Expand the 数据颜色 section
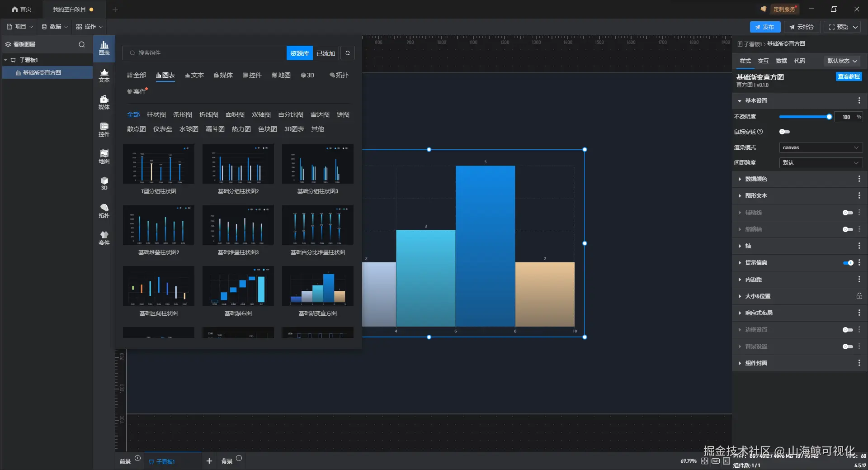 click(x=740, y=179)
